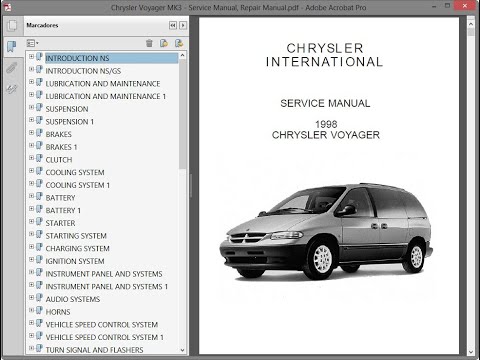480x360 pixels.
Task: Click the SERVICE MANUAL heading text
Action: pyautogui.click(x=325, y=103)
